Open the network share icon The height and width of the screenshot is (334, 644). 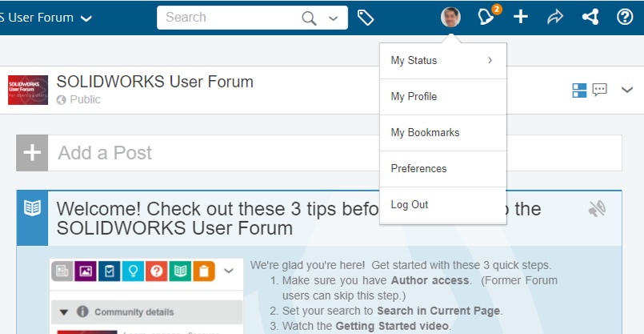click(590, 17)
